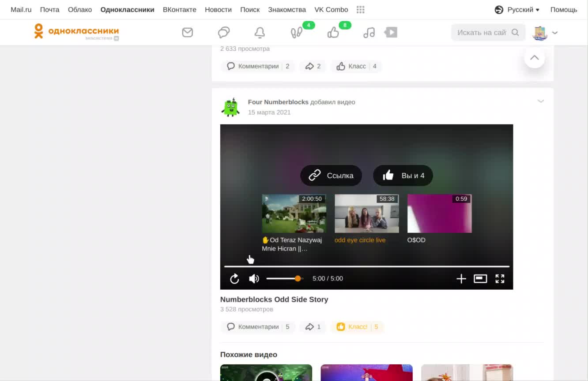Open the Messages envelope icon
This screenshot has height=381, width=588.
click(x=188, y=32)
